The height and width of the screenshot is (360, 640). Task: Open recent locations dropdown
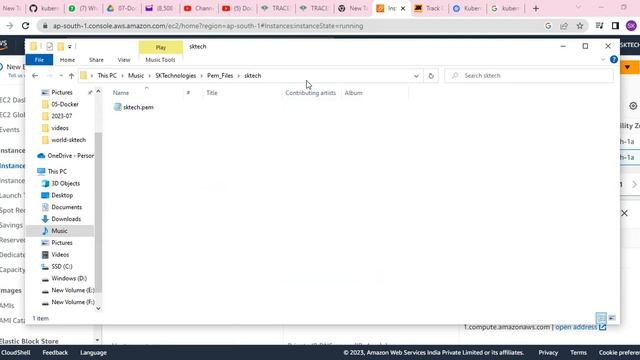pos(61,76)
